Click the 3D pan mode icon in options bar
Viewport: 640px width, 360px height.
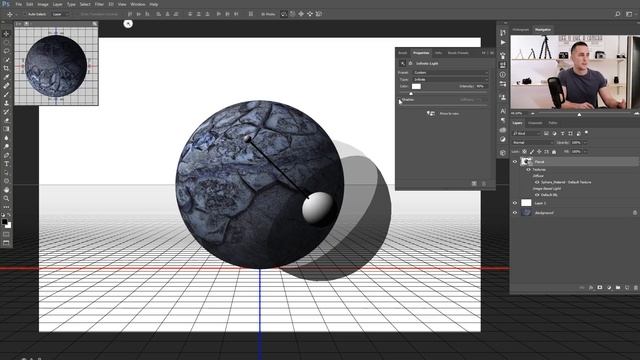coord(301,14)
